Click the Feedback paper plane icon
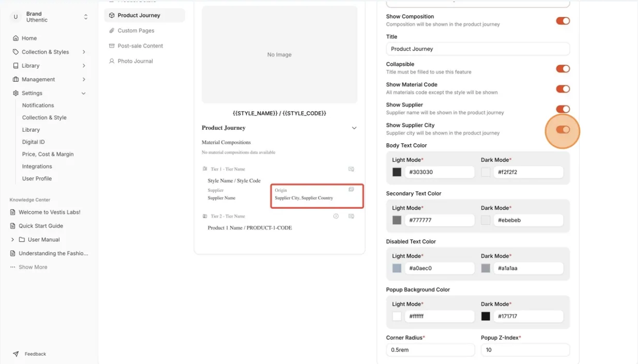The image size is (638, 364). coord(16,354)
